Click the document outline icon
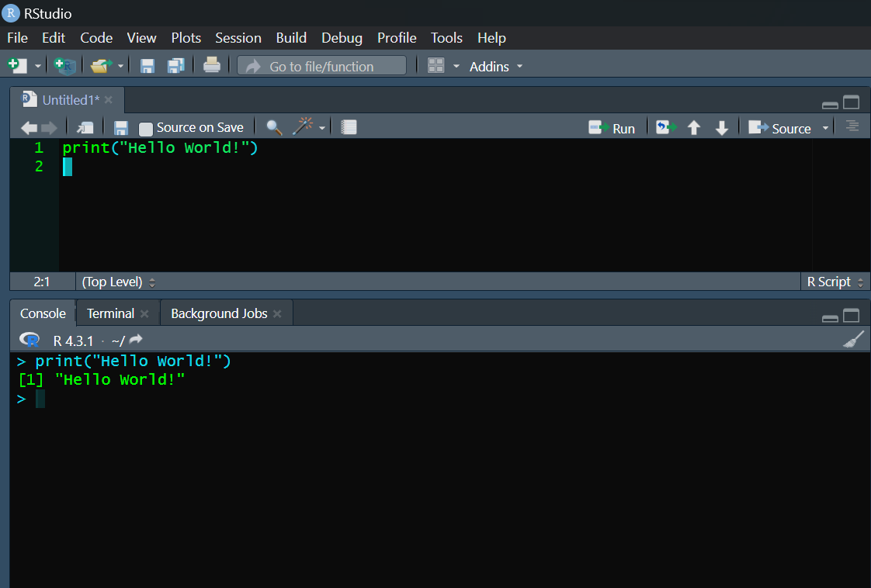The width and height of the screenshot is (871, 588). 852,126
